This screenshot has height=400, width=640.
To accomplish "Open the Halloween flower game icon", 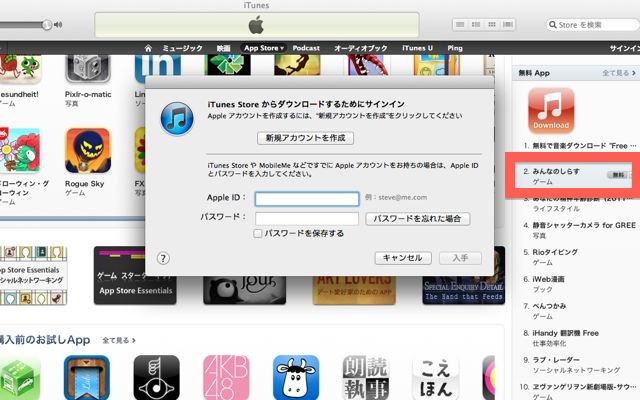I will point(20,151).
